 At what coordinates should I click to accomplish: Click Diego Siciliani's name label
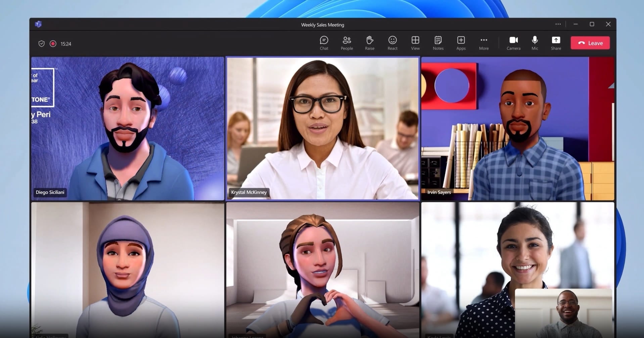50,192
